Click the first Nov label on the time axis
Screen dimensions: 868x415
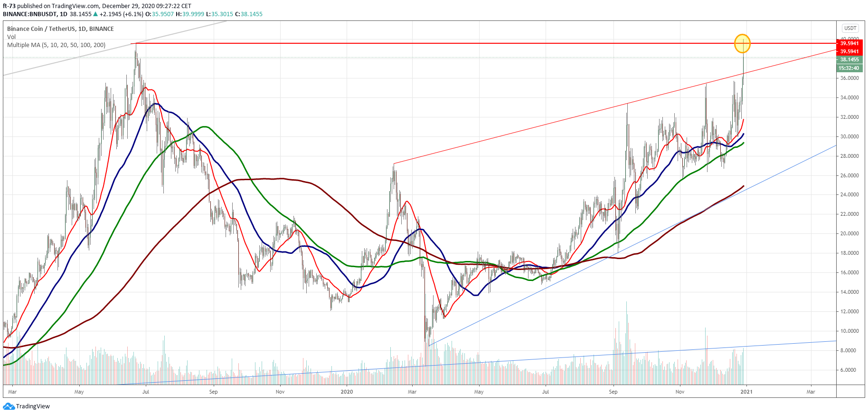280,392
